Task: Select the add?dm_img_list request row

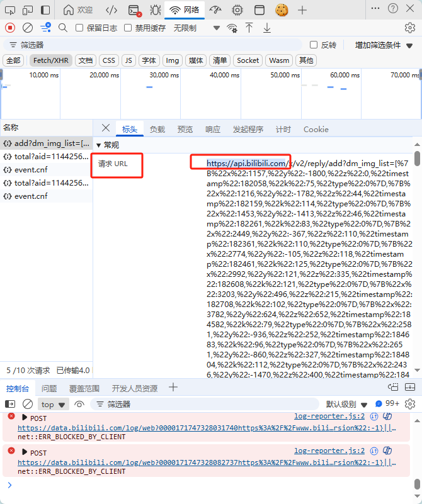Action: [x=47, y=143]
